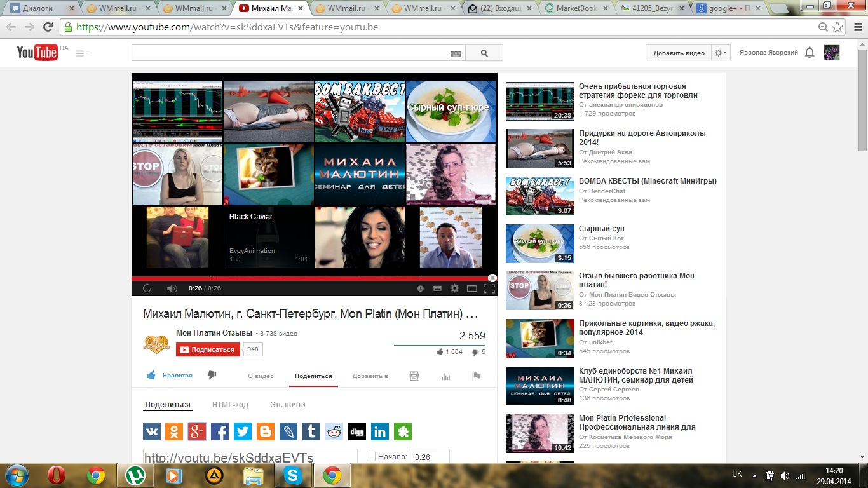This screenshot has width=868, height=488.
Task: Share the video on Reddit
Action: click(334, 432)
